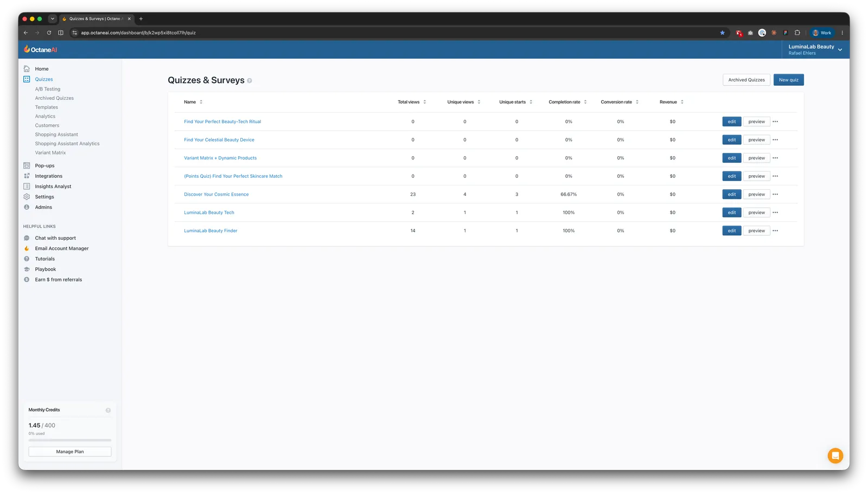The width and height of the screenshot is (868, 494).
Task: Click the Chat with support icon
Action: [x=27, y=238]
